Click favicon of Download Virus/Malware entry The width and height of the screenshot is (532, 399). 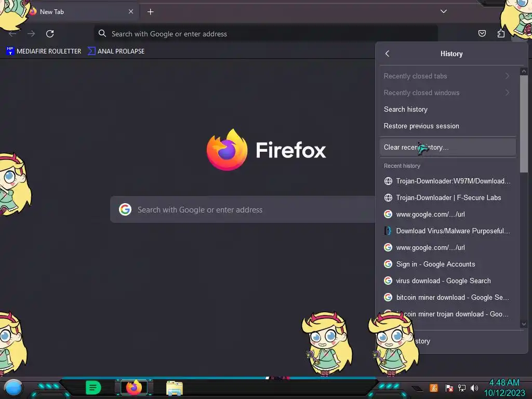point(388,231)
